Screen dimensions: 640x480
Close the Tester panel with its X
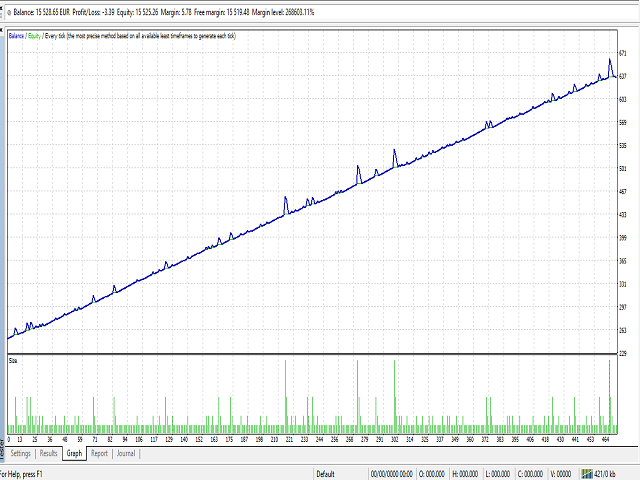click(1, 29)
